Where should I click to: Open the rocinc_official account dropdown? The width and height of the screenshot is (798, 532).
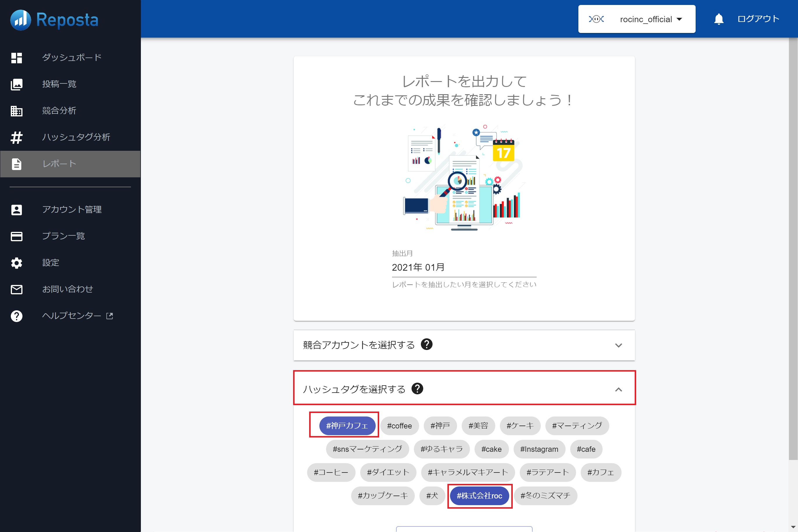click(637, 19)
